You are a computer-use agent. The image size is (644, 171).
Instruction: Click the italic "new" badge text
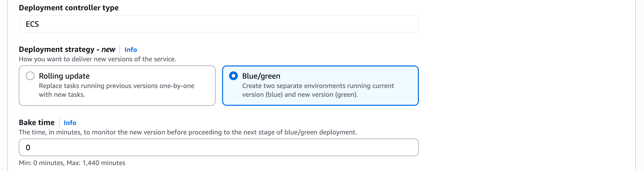click(x=108, y=49)
